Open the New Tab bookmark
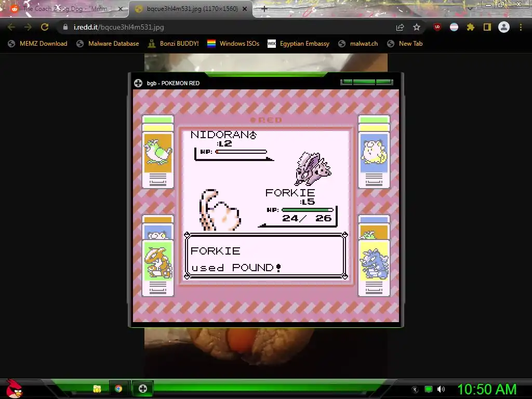Screen dimensions: 532x399 (x=405, y=44)
